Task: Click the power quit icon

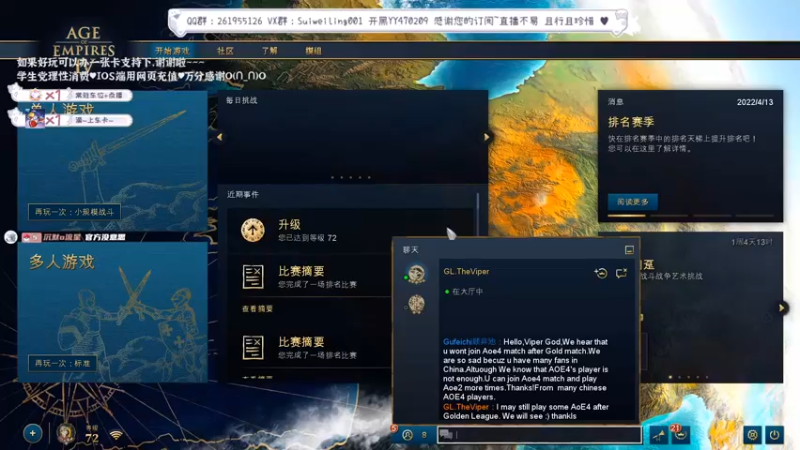Action: tap(774, 435)
